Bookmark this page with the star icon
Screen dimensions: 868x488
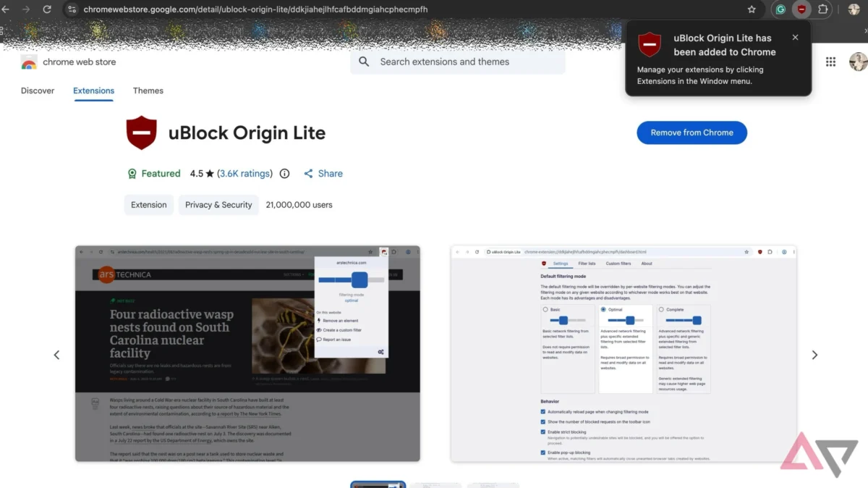(x=752, y=9)
